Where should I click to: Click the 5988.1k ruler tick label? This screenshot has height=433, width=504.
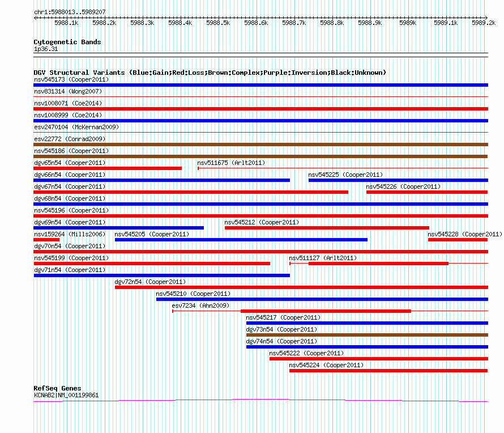66,23
